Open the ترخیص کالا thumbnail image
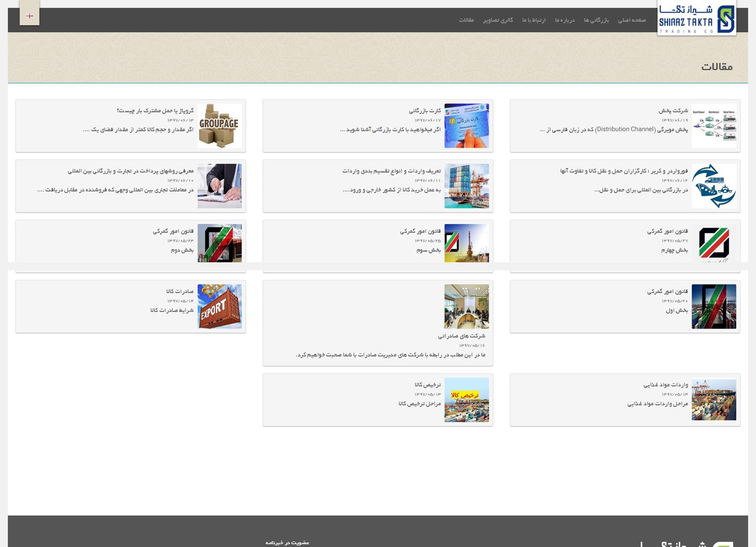 coord(467,400)
